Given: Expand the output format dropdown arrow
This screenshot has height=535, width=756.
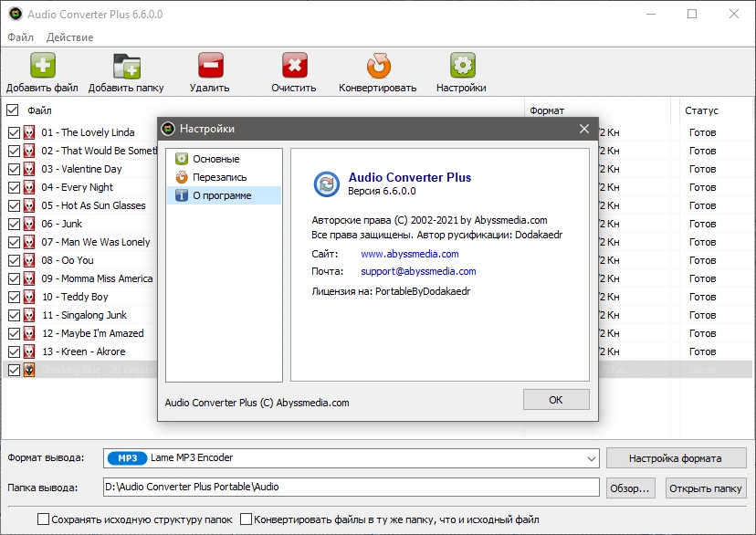Looking at the screenshot, I should 591,458.
